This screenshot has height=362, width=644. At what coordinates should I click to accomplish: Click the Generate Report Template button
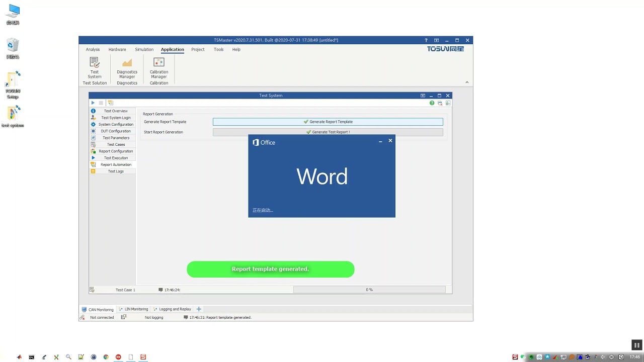(x=328, y=122)
